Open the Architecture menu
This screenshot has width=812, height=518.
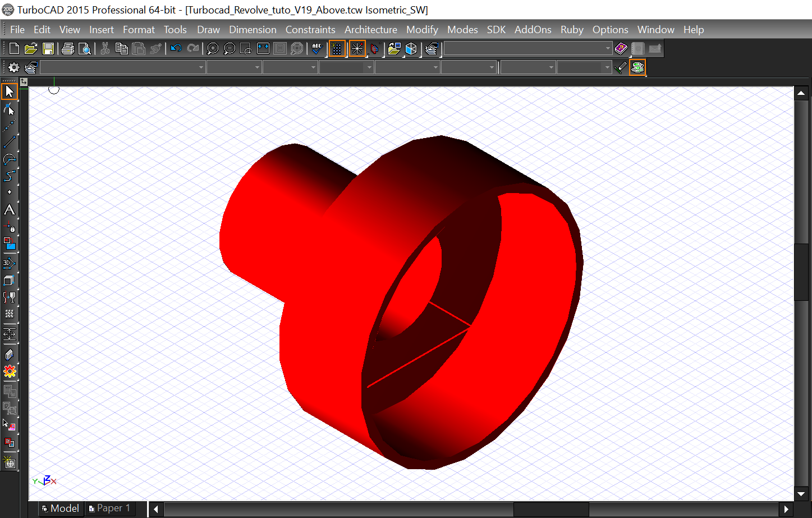[371, 30]
